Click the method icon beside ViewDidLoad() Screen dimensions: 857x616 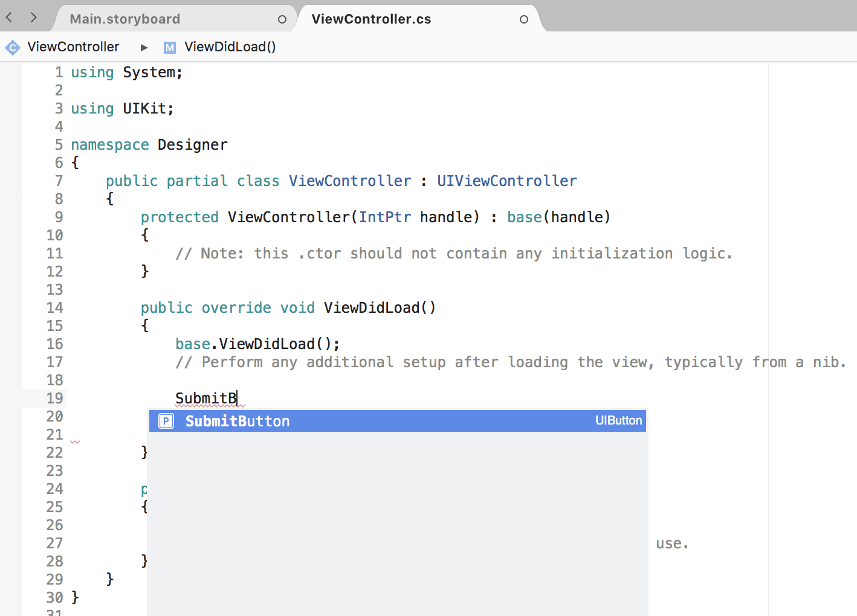coord(170,47)
